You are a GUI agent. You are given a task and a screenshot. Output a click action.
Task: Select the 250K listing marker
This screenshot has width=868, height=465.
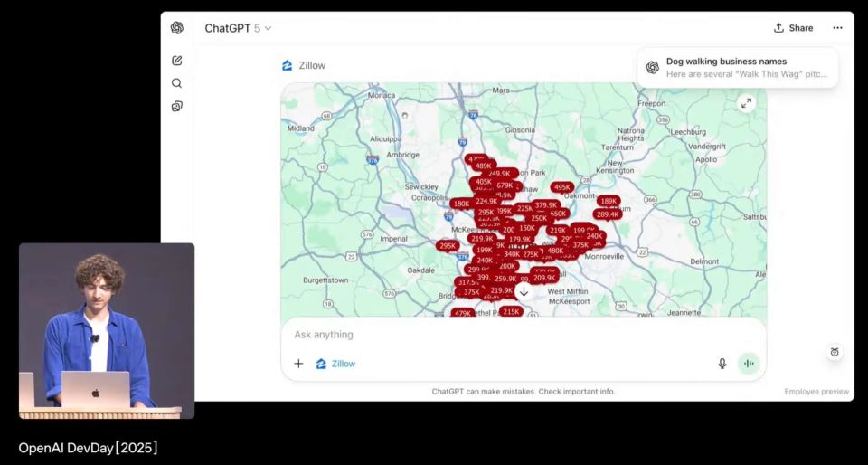click(x=539, y=219)
